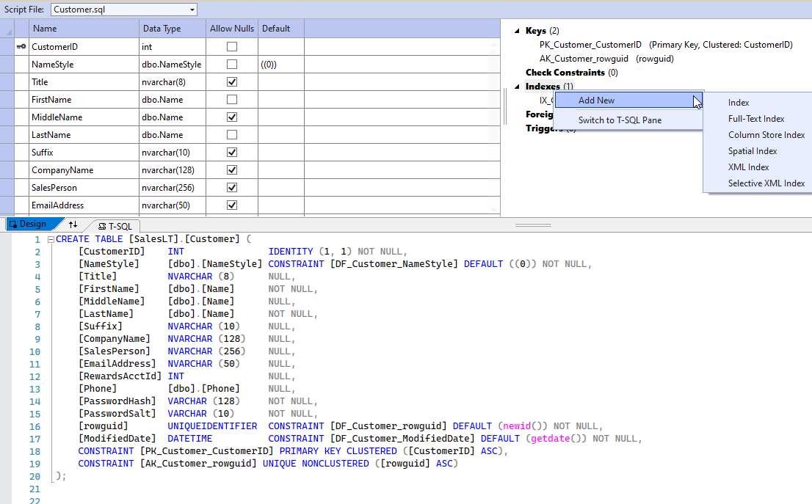Click the primary key icon beside CustomerID

(x=20, y=46)
